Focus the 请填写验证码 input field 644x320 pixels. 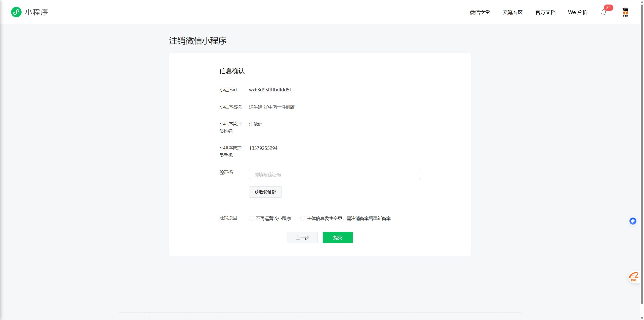(x=335, y=174)
